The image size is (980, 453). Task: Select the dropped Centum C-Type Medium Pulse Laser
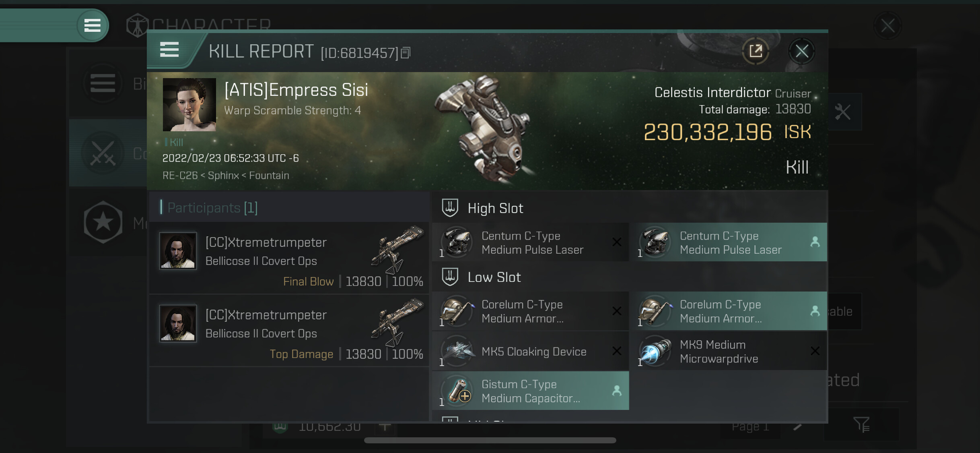point(730,242)
